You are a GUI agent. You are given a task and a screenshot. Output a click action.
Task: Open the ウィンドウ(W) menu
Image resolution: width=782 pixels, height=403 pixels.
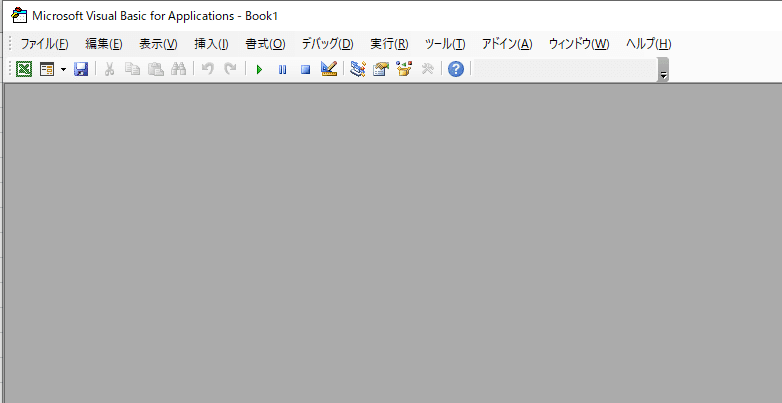coord(579,44)
